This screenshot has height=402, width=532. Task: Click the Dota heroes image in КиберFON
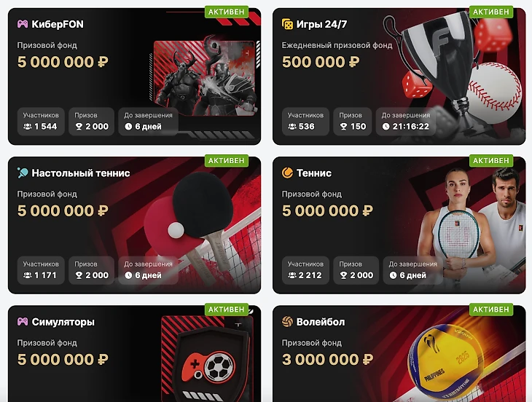pyautogui.click(x=205, y=76)
